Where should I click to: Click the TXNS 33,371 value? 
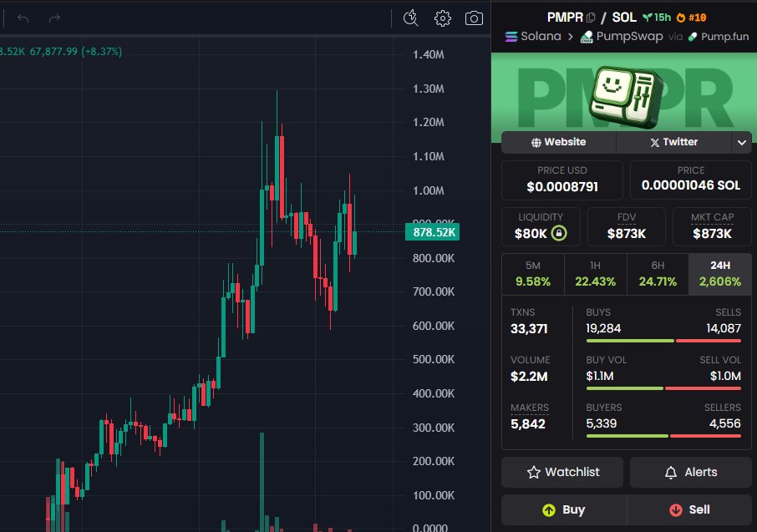click(x=529, y=329)
